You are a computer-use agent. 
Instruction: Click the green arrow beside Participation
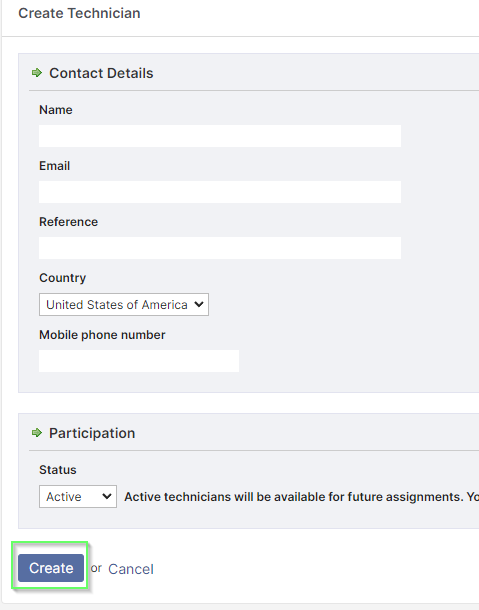pos(37,433)
